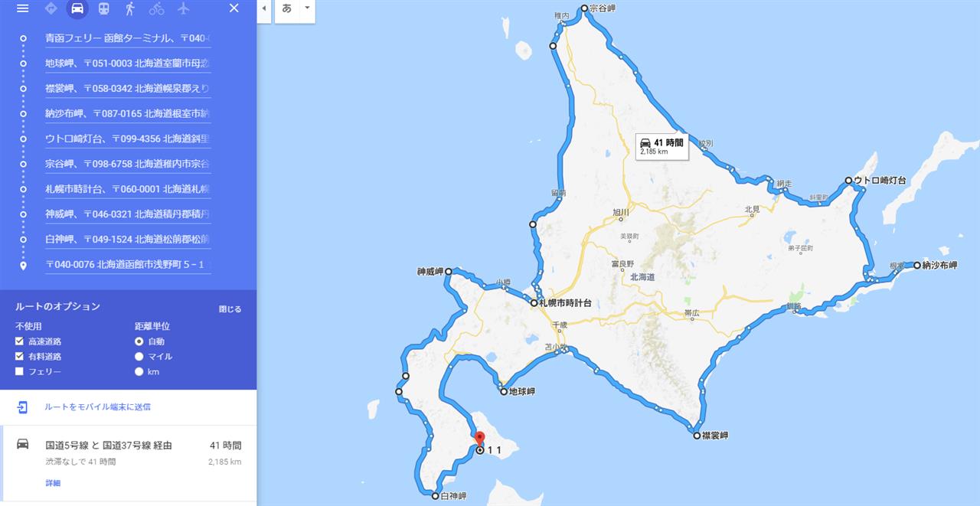The width and height of the screenshot is (980, 506).
Task: Uncheck the 高速道路 avoid option
Action: pos(19,341)
